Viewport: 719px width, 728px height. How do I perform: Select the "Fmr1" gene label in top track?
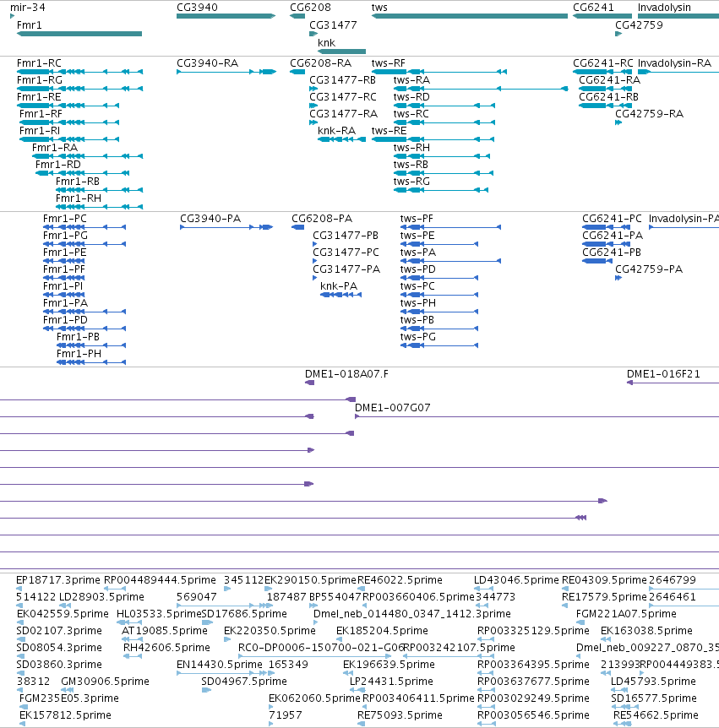(x=30, y=25)
